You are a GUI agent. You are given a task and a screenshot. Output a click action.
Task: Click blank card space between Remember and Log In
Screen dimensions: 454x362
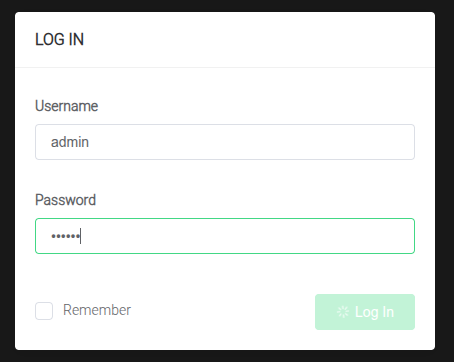pyautogui.click(x=223, y=312)
